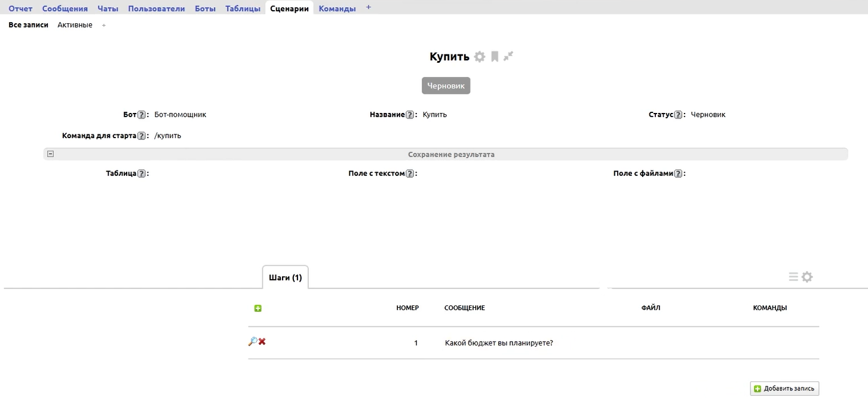Open the Команды tab
This screenshot has height=416, width=868.
[x=338, y=8]
